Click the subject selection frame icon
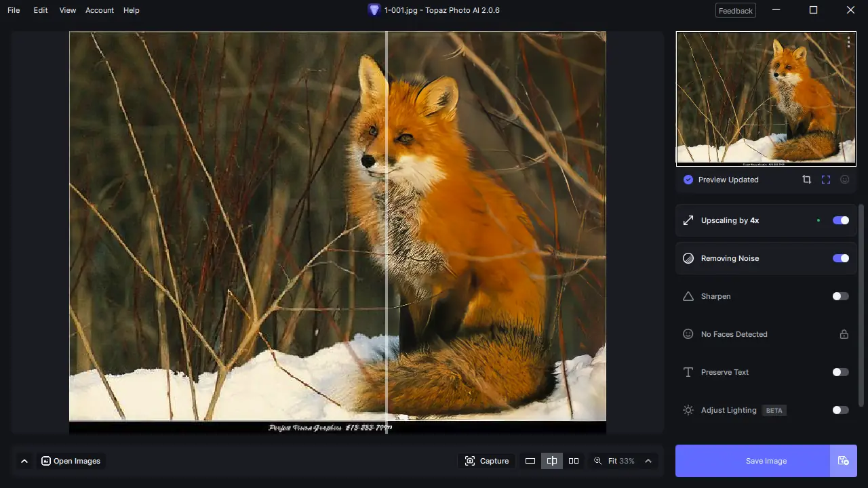Image resolution: width=868 pixels, height=488 pixels. [825, 180]
